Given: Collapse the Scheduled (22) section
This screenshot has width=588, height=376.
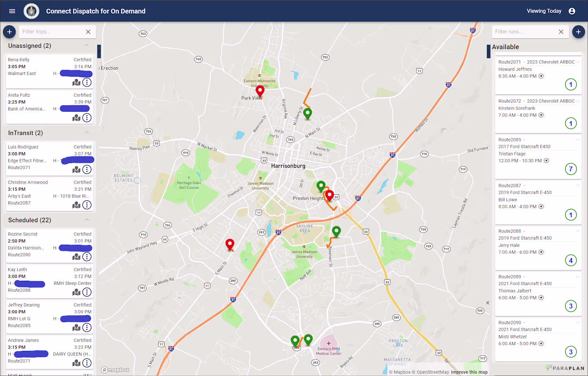Looking at the screenshot, I should (87, 220).
